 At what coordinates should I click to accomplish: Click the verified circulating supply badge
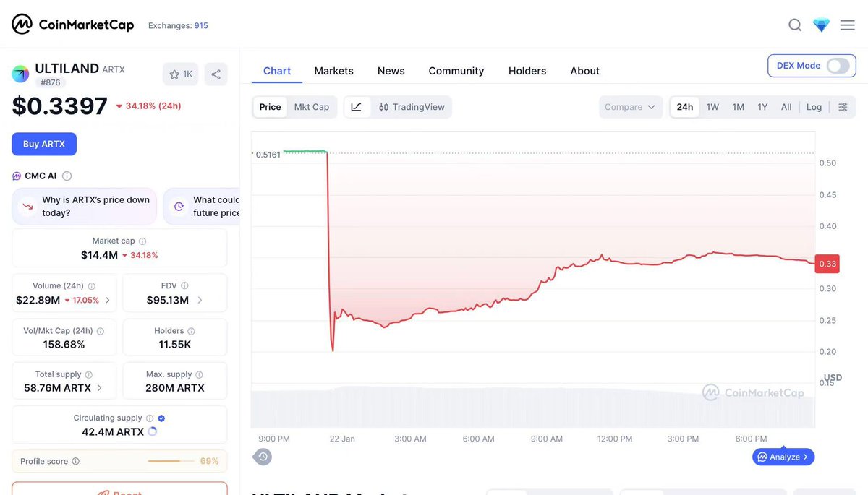point(161,418)
